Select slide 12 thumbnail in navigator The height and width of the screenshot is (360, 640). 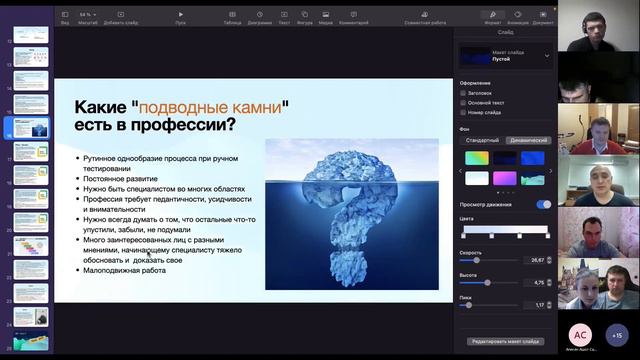tap(31, 35)
